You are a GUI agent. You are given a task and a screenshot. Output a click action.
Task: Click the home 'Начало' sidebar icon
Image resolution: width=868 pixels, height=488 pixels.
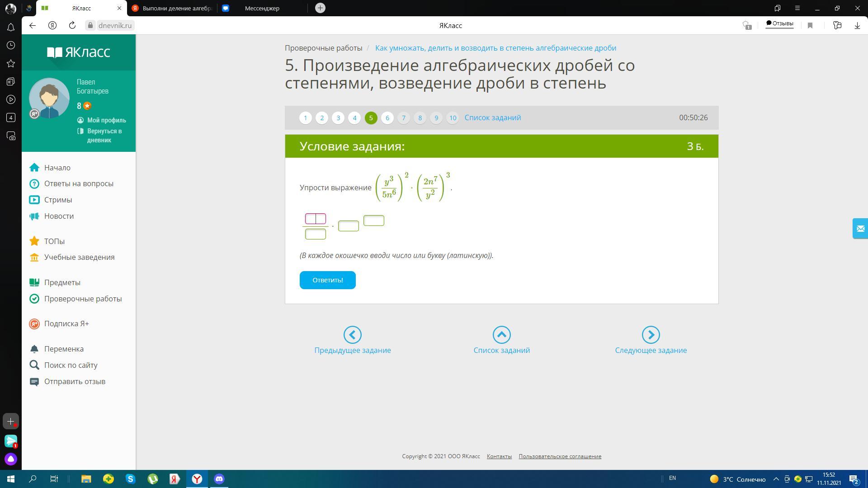tap(34, 168)
